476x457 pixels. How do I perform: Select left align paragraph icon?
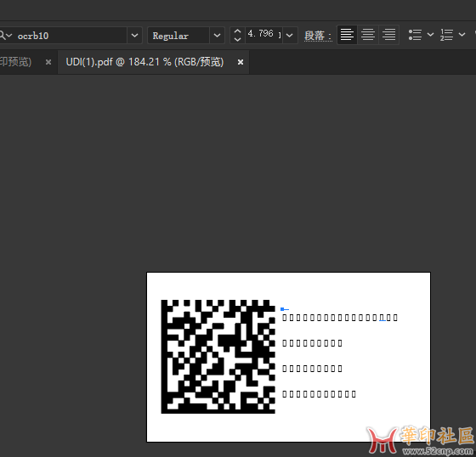347,35
